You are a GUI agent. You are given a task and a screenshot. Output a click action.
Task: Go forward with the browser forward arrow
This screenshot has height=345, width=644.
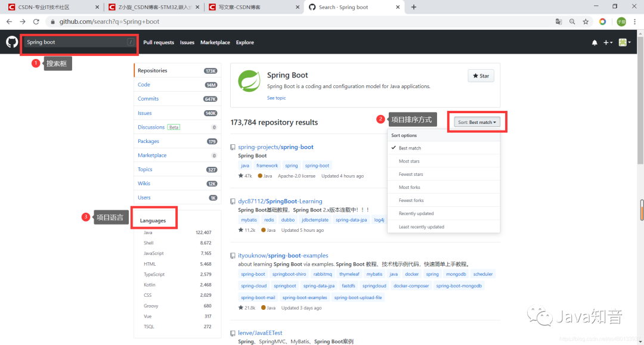click(23, 21)
